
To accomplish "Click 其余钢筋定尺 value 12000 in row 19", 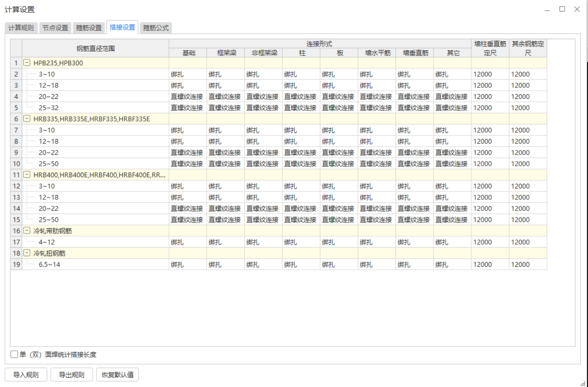I will [528, 264].
